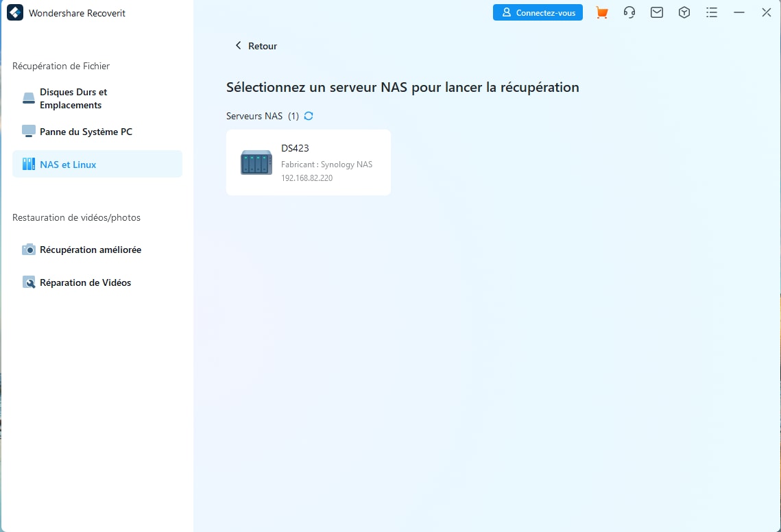
Task: Select NAS et Linux in sidebar
Action: pyautogui.click(x=97, y=165)
